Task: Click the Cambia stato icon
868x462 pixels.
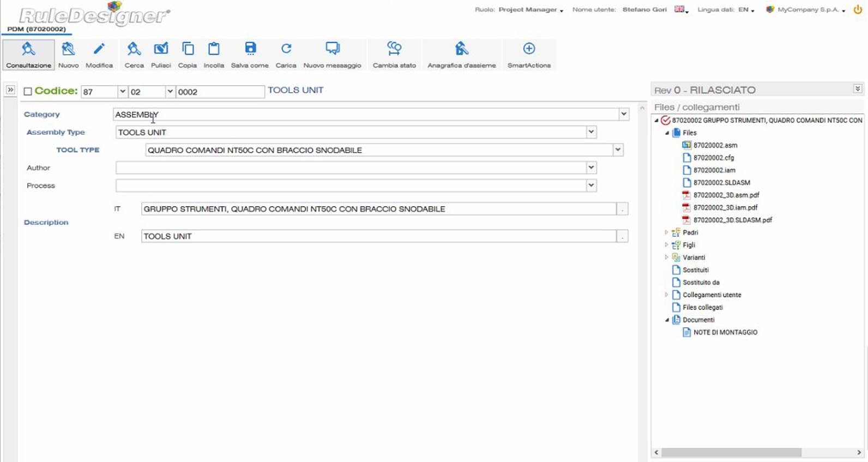Action: tap(394, 49)
